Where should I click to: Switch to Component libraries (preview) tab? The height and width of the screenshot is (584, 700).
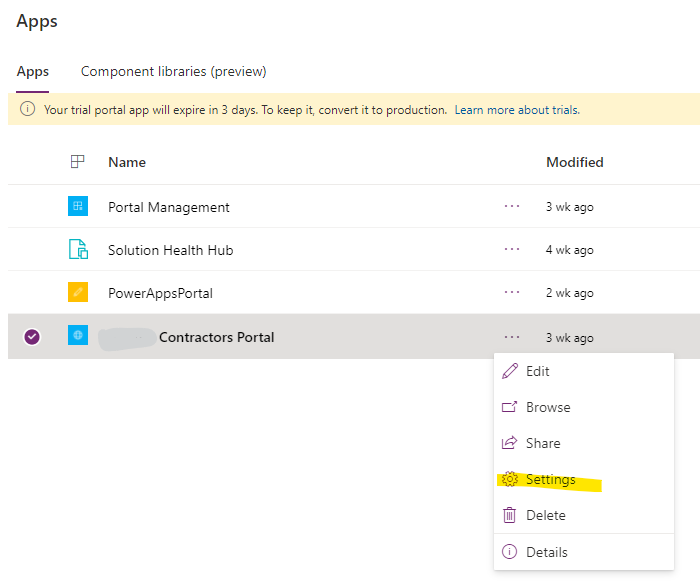[173, 71]
